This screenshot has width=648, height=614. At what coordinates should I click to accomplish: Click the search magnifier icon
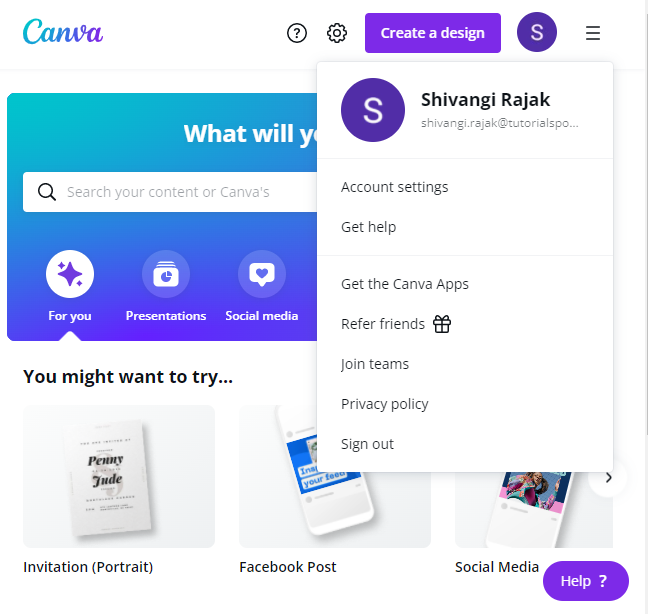[x=47, y=192]
